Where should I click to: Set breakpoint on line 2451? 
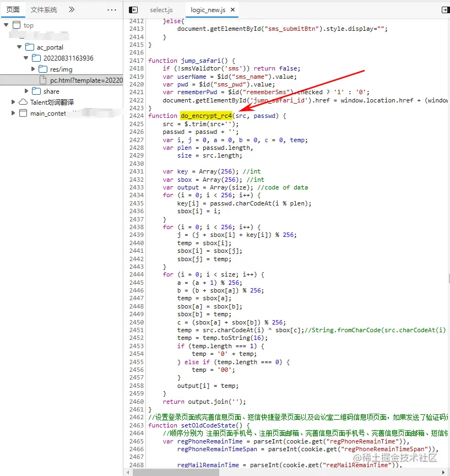tap(136, 330)
